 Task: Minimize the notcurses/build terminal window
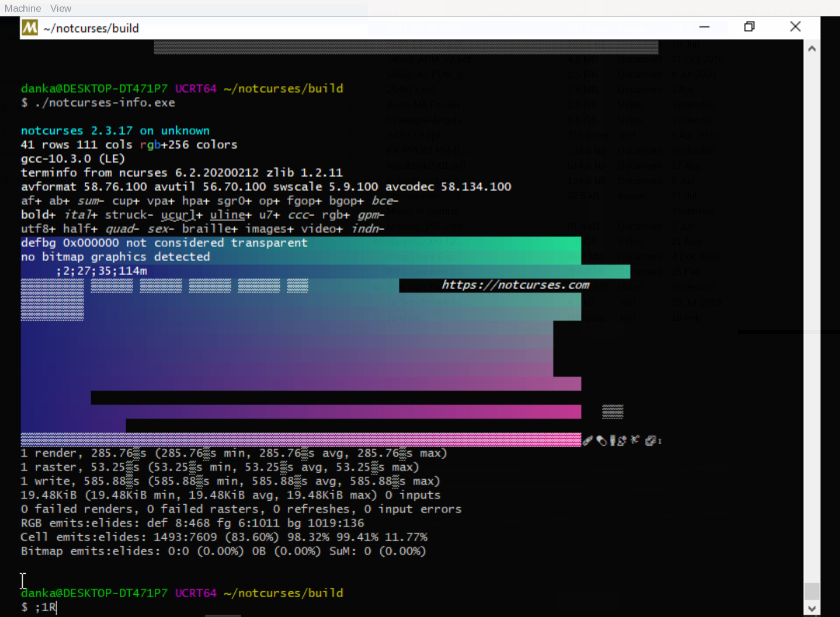(704, 27)
